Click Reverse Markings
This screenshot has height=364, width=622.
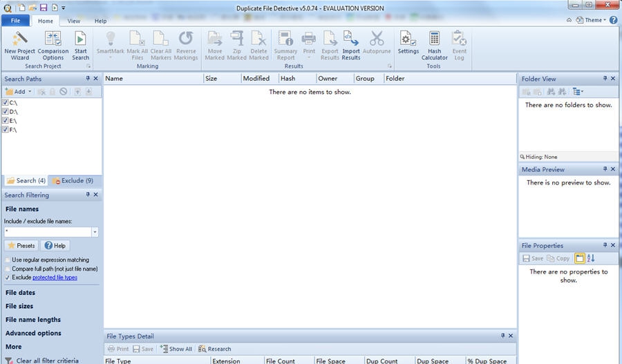186,46
